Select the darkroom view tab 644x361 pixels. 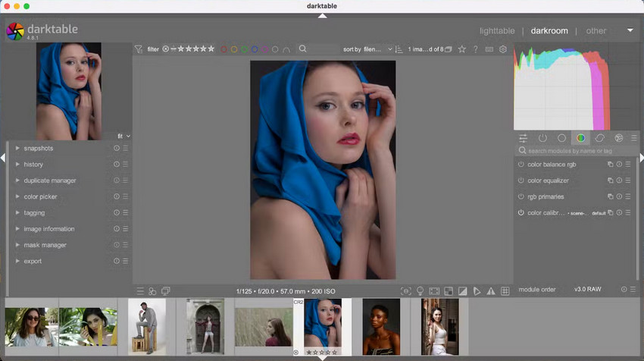549,31
